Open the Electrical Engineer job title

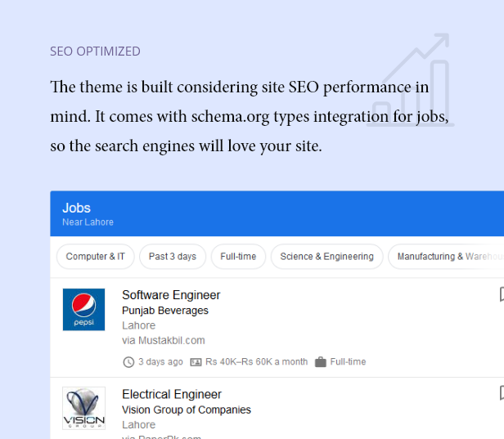[x=172, y=394]
